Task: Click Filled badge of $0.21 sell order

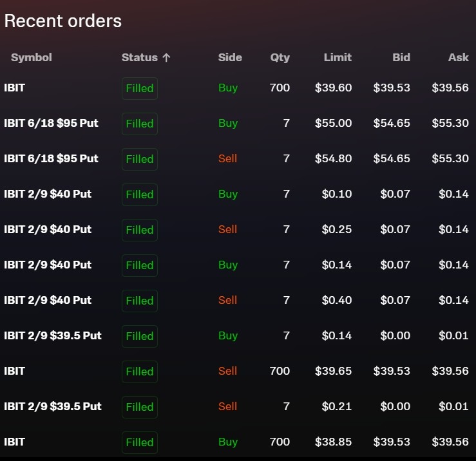Action: click(140, 407)
